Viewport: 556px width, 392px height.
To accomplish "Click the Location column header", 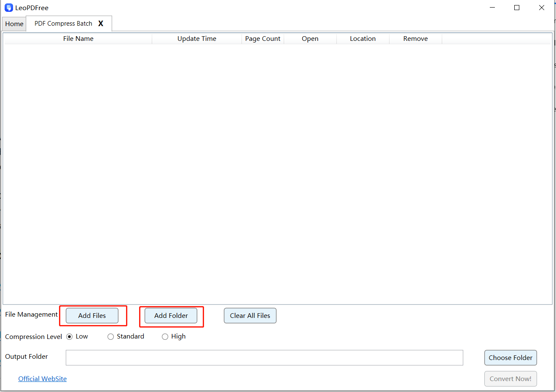I will click(363, 38).
